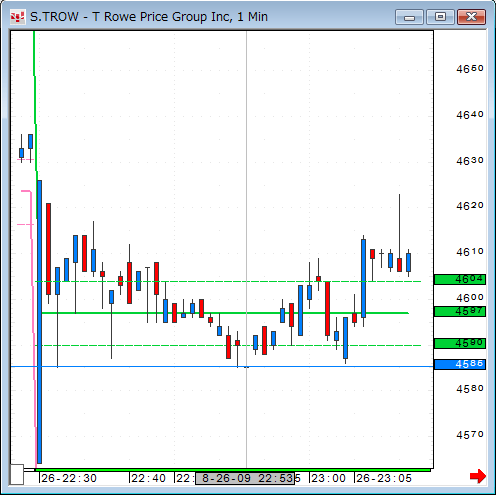
Task: Click the 4630 price axis value
Action: point(470,161)
